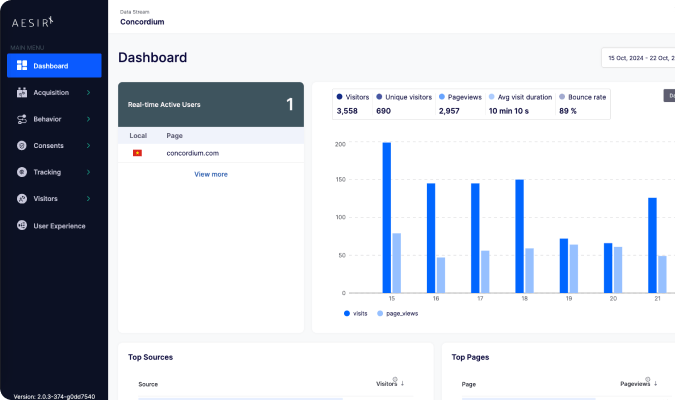Viewport: 675px width, 400px height.
Task: Open the Concordium data stream selector
Action: [142, 21]
